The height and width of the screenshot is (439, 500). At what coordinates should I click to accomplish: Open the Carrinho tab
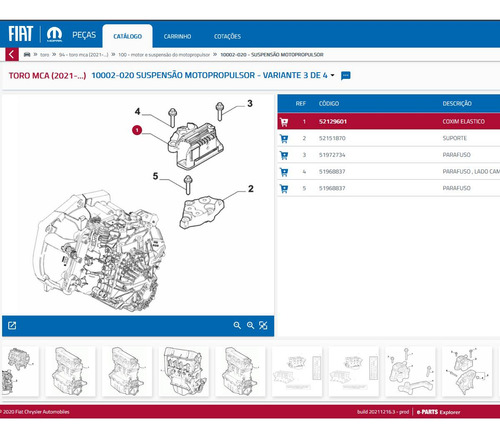pos(177,36)
